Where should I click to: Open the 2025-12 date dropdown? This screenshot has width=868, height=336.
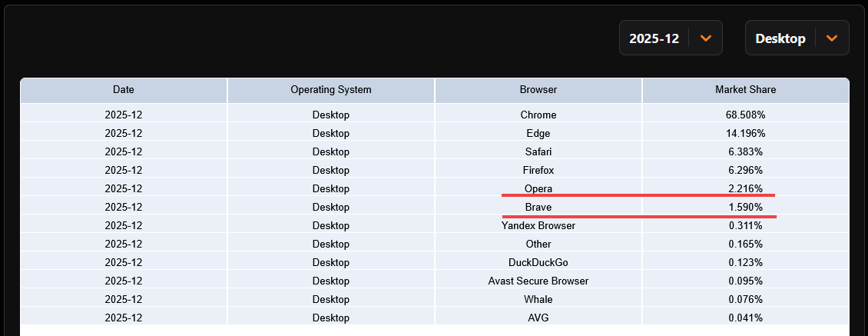(671, 38)
